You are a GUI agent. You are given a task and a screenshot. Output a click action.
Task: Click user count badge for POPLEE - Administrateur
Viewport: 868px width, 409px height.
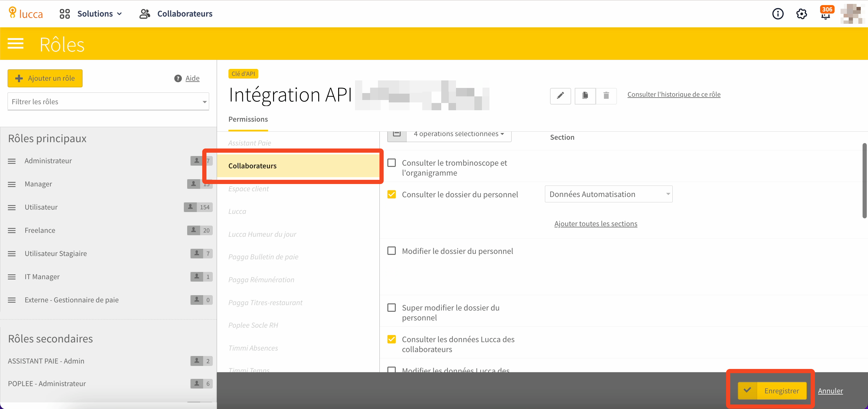point(202,383)
